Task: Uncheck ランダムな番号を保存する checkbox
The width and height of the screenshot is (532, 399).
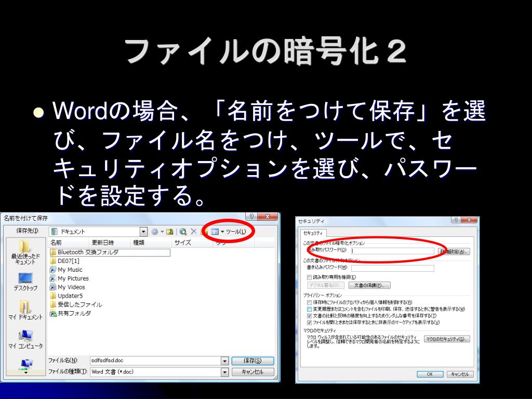Action: [x=309, y=316]
